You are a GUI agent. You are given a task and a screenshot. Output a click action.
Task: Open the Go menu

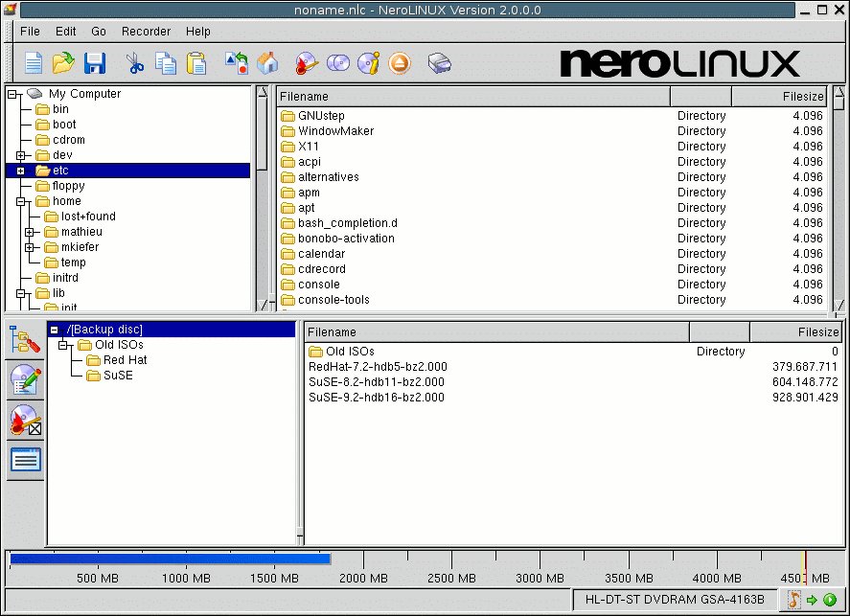99,32
